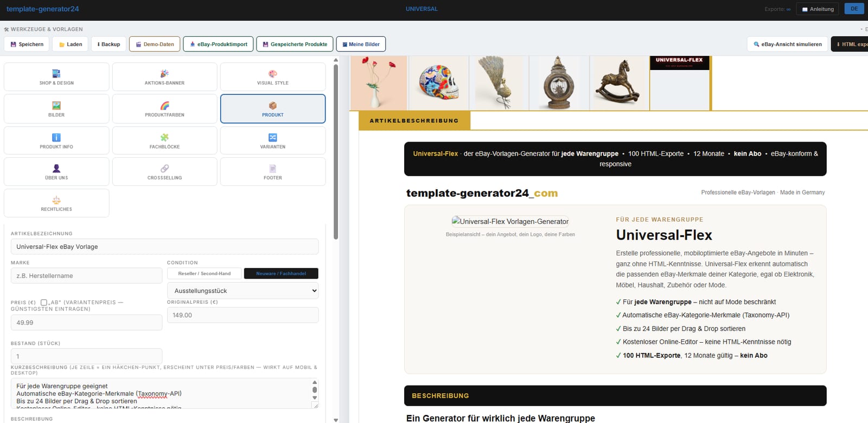Viewport: 868px width, 423px height.
Task: Click the Kurzbeschreibung textarea scrollbar
Action: click(315, 390)
